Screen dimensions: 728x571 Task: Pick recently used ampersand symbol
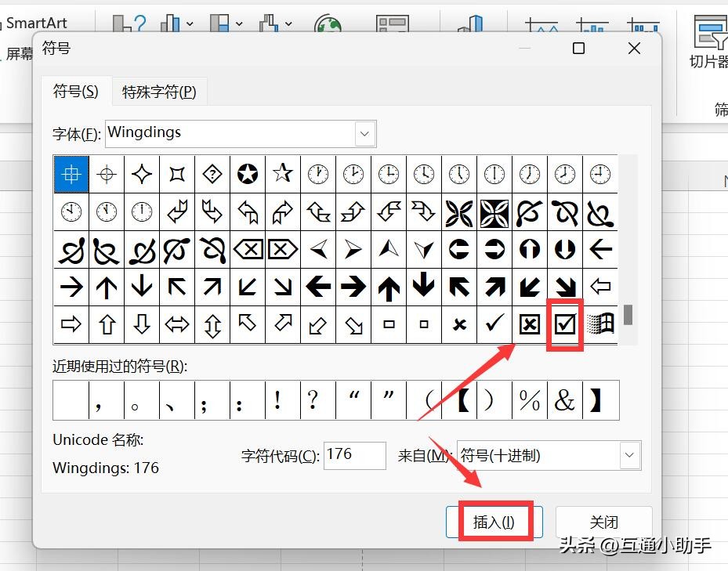tap(565, 400)
